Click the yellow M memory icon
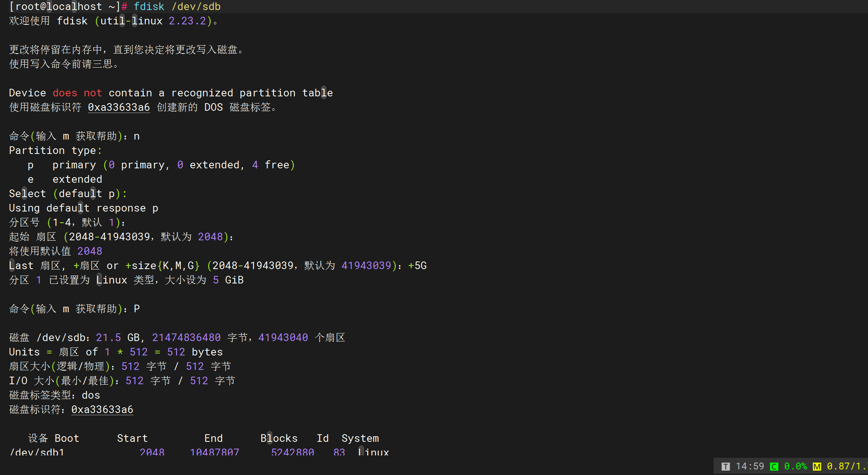The height and width of the screenshot is (475, 868). click(817, 467)
